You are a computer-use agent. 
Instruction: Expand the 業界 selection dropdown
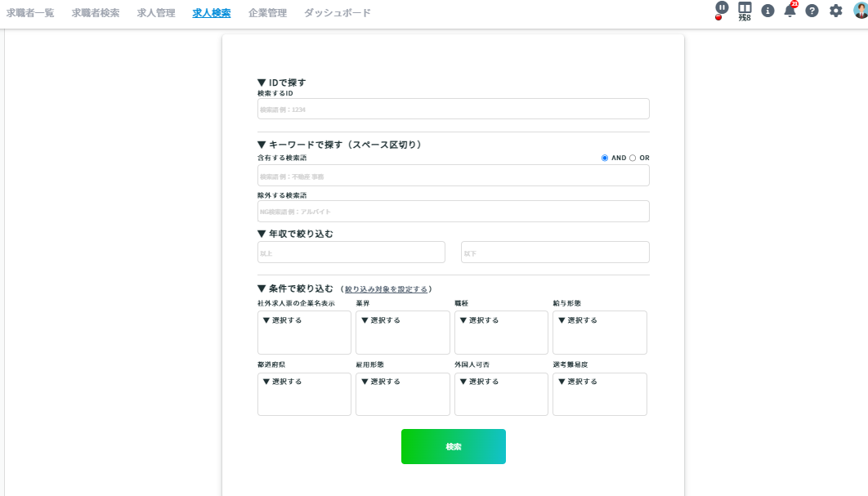[x=402, y=332]
